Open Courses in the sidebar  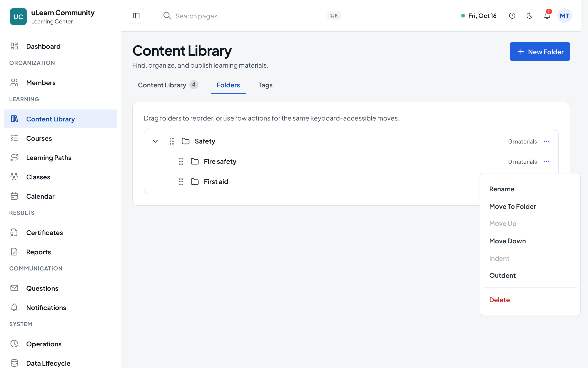60,138
